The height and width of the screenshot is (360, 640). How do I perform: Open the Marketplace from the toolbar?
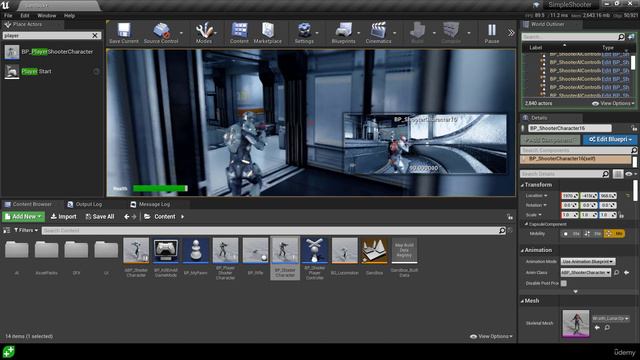268,33
